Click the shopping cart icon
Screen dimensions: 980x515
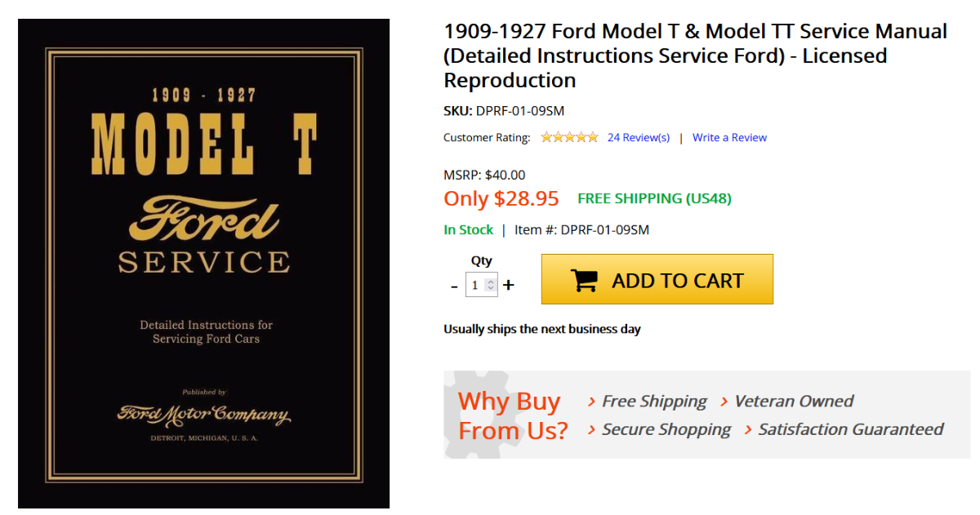click(584, 280)
